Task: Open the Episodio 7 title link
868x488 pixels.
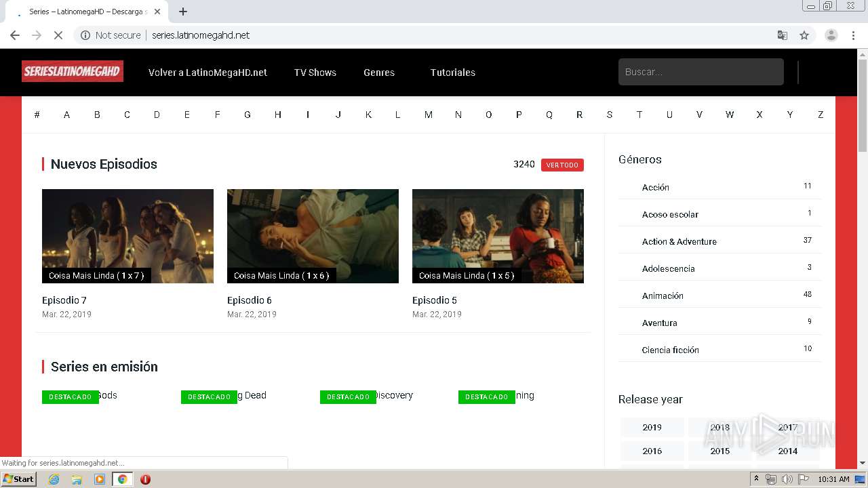Action: [x=64, y=300]
